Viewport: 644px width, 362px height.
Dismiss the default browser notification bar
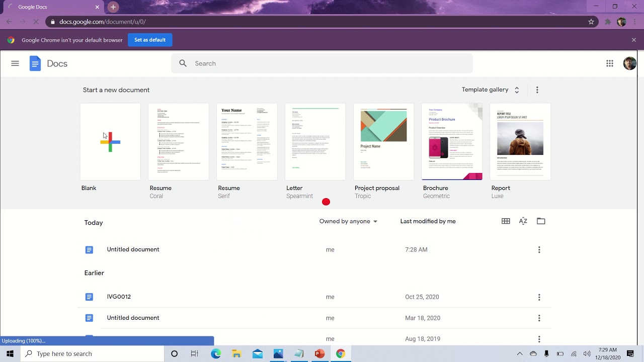[x=634, y=40]
